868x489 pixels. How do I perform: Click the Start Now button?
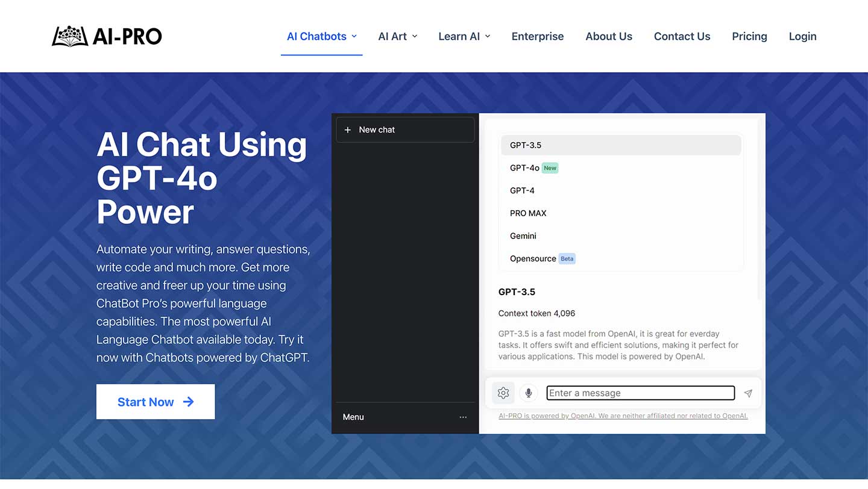[156, 402]
